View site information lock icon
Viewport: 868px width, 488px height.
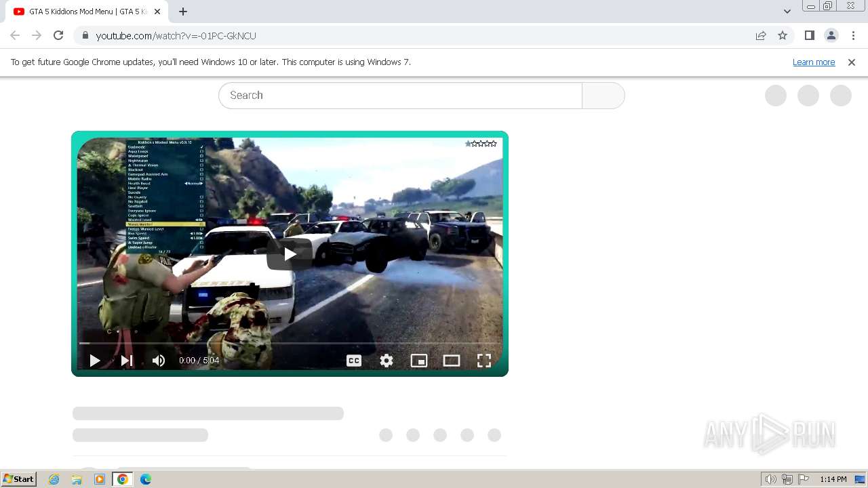tap(85, 35)
